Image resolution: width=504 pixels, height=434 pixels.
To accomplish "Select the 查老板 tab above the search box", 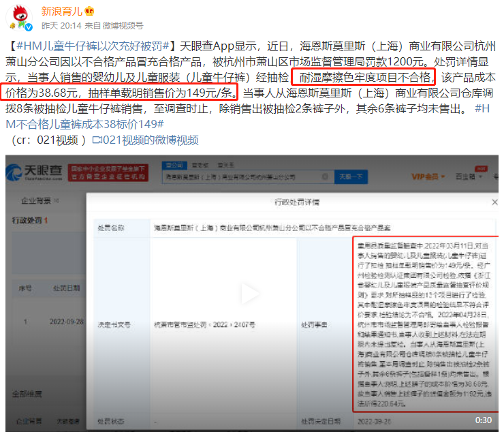I will click(x=200, y=166).
